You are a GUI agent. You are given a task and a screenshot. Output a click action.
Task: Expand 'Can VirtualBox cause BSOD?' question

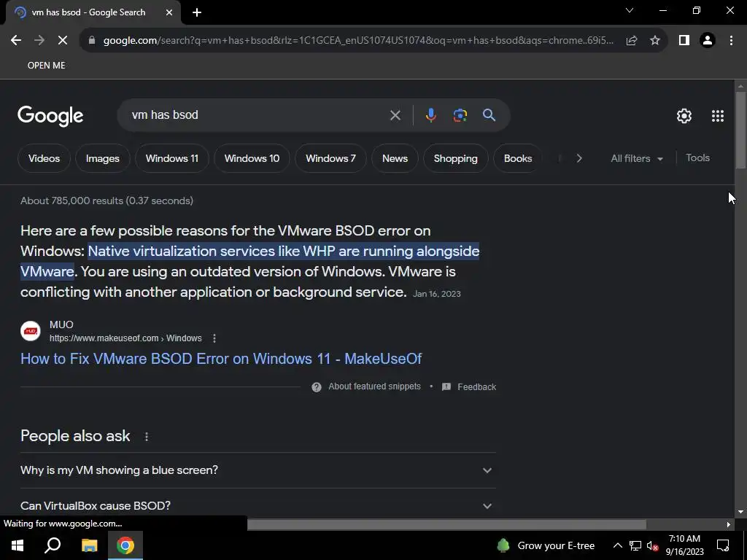click(258, 506)
